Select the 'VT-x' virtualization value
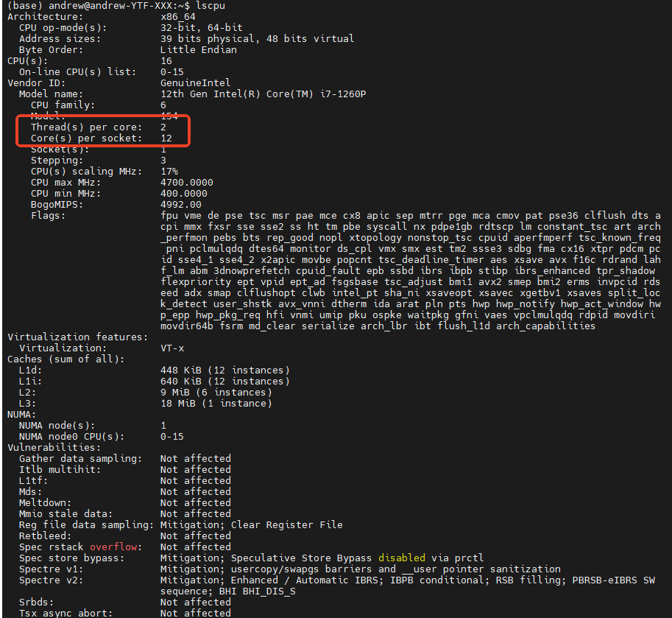The image size is (672, 618). point(172,348)
